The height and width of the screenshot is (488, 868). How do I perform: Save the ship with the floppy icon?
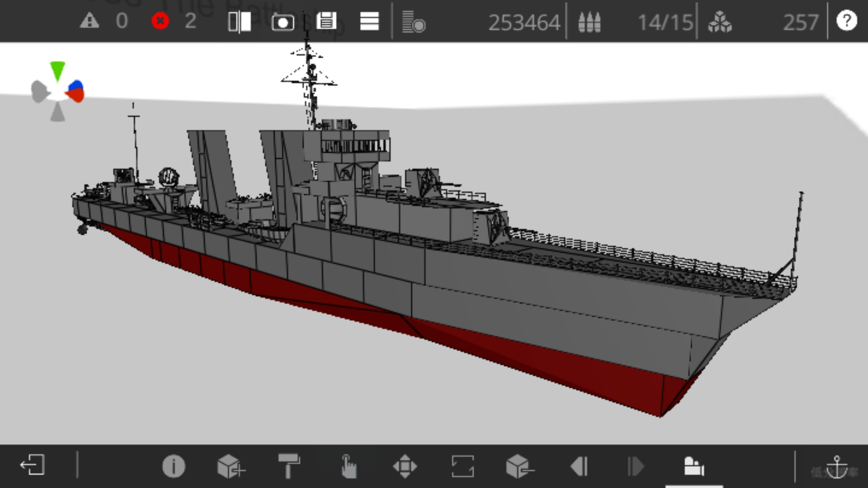[x=326, y=21]
